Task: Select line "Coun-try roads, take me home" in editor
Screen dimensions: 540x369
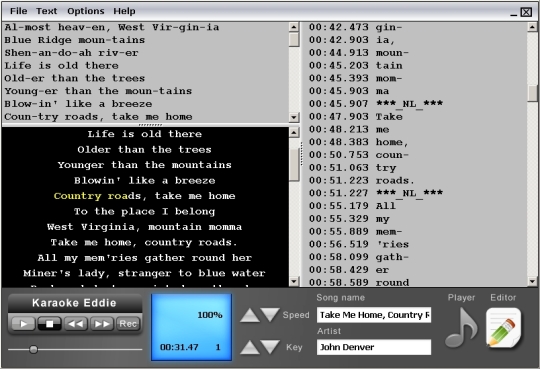Action: (x=98, y=117)
